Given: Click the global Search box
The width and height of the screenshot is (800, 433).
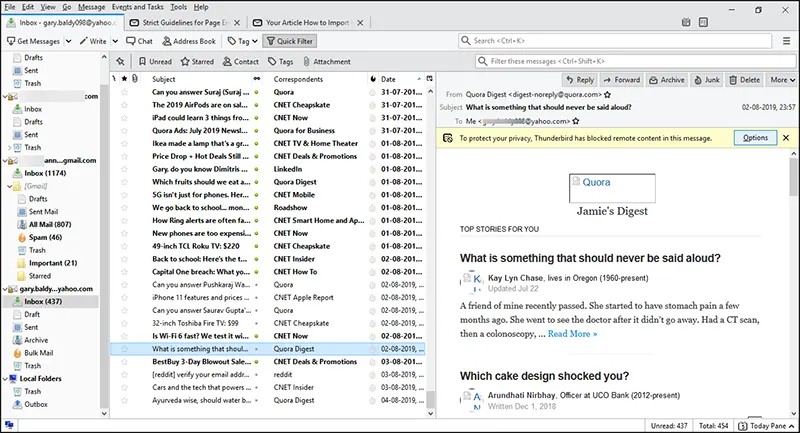Looking at the screenshot, I should pyautogui.click(x=615, y=41).
